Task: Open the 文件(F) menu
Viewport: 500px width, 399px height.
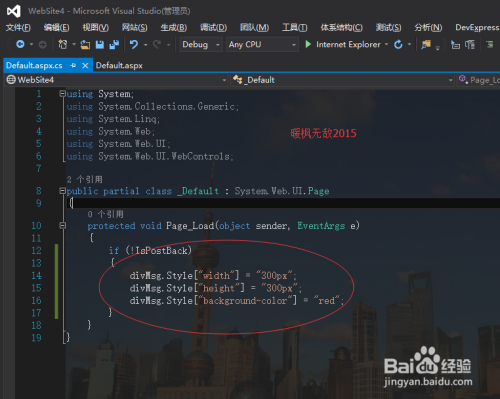Action: (x=18, y=28)
